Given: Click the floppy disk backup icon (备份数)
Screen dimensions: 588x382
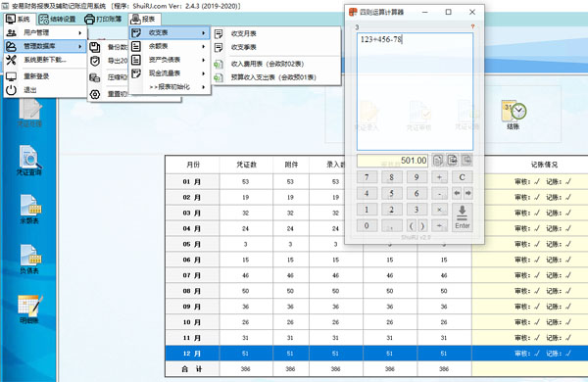Looking at the screenshot, I should (95, 47).
